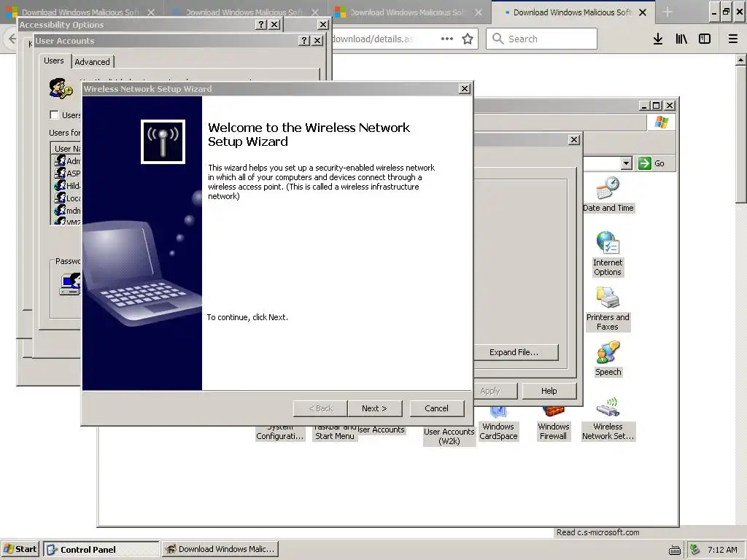Switch to the third Firefox browser tab
Image resolution: width=747 pixels, height=560 pixels.
pos(410,12)
